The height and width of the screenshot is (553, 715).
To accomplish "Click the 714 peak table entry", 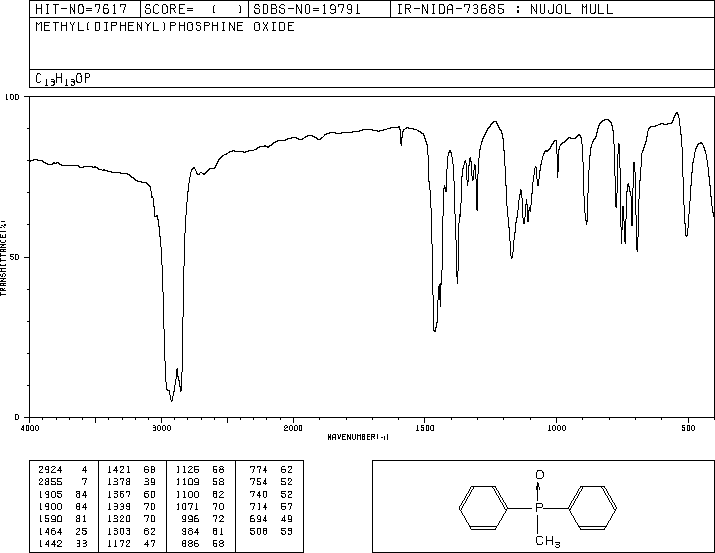I will coord(259,506).
